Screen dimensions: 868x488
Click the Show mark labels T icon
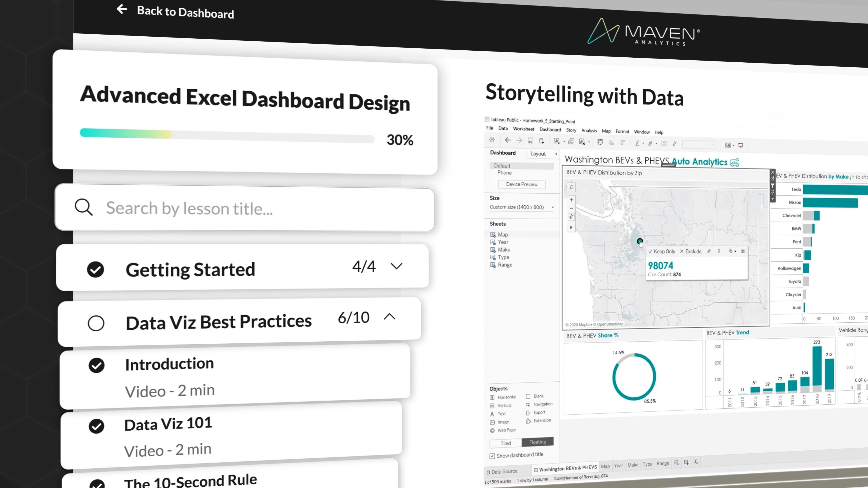pos(664,144)
